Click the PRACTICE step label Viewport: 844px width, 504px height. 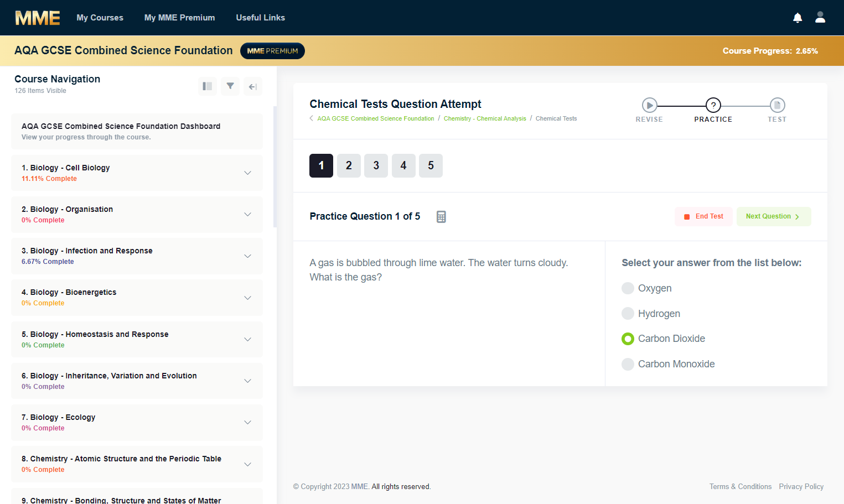pos(713,119)
